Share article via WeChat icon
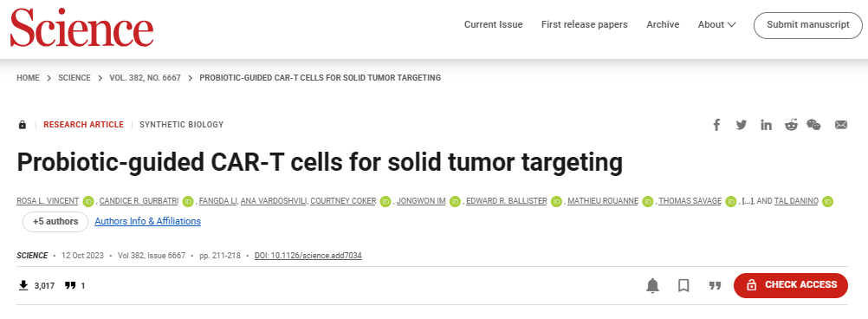 click(x=813, y=125)
